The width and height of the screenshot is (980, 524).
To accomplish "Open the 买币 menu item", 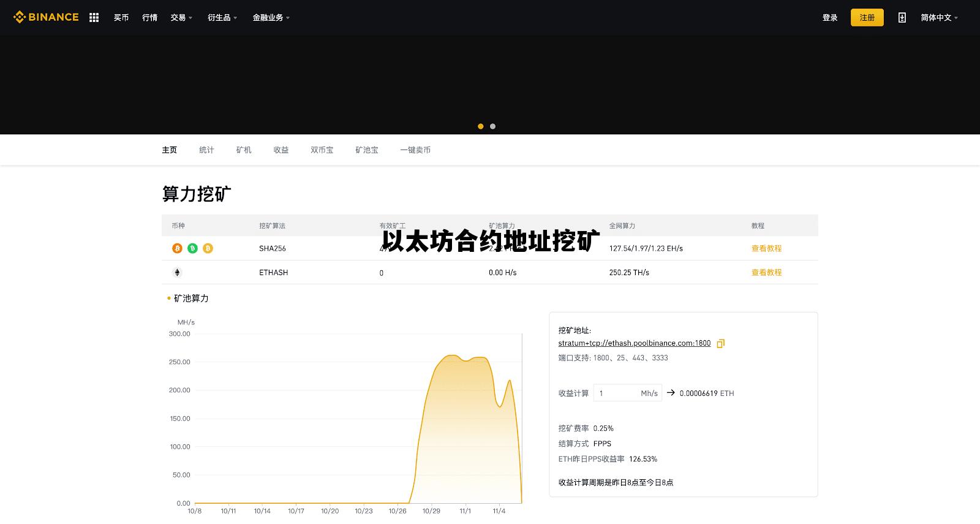I will 121,17.
